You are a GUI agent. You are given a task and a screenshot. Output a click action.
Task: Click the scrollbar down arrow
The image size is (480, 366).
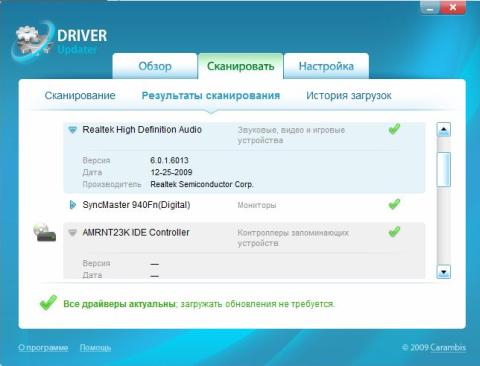point(444,272)
